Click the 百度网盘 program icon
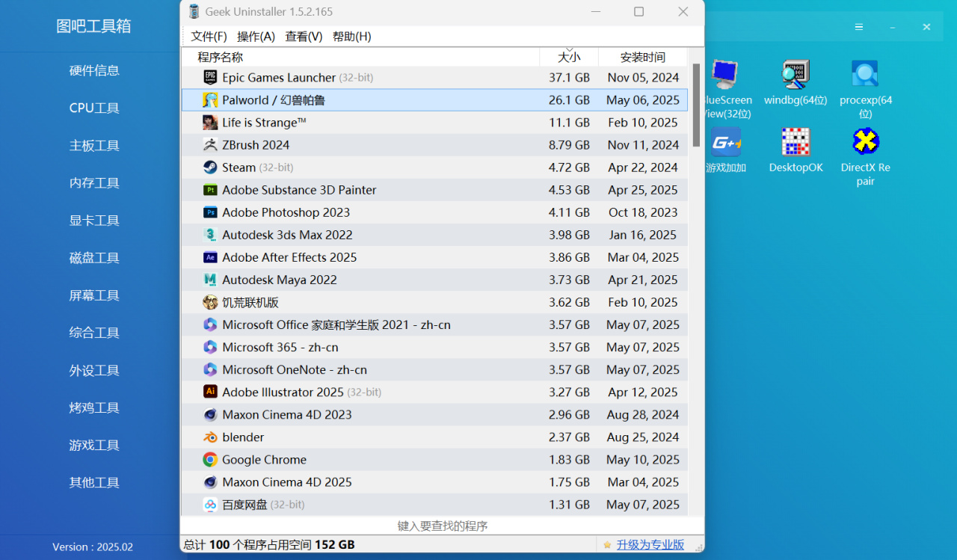Image resolution: width=957 pixels, height=560 pixels. (210, 505)
